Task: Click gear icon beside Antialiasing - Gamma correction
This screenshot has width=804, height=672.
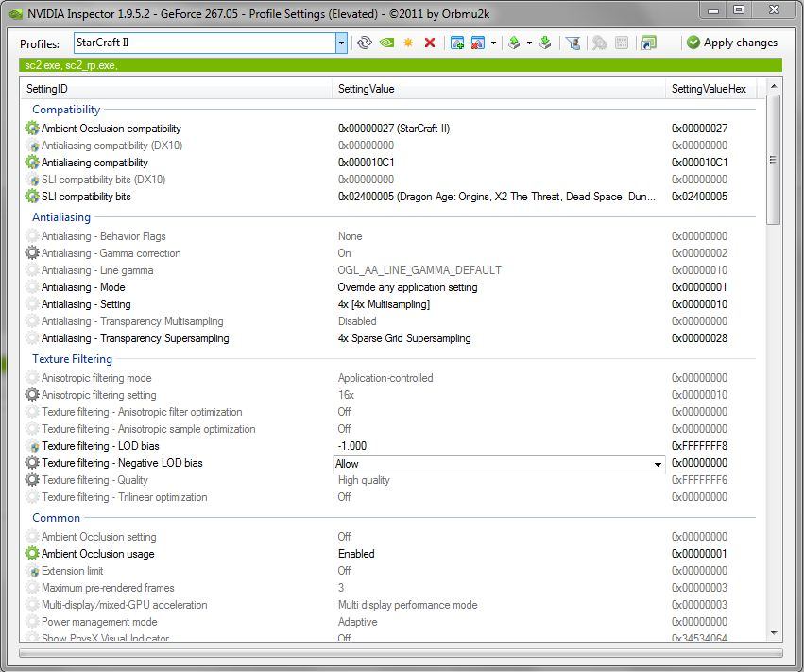Action: (32, 252)
